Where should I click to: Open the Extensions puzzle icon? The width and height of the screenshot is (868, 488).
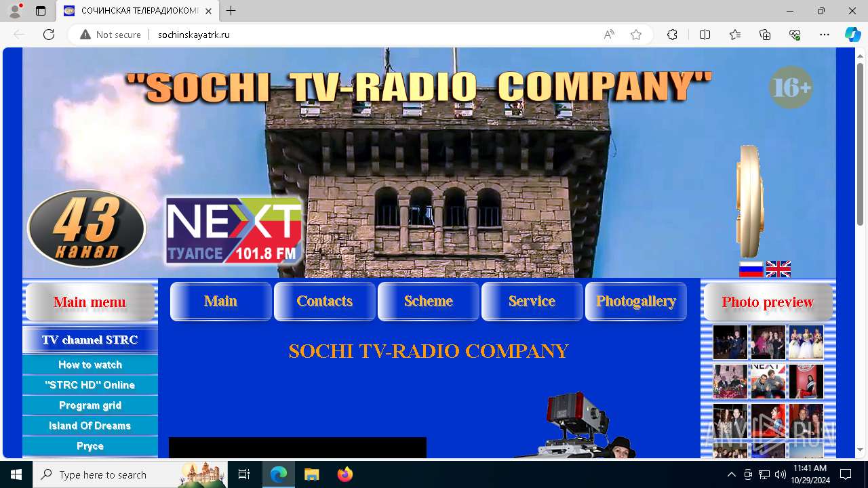point(672,35)
